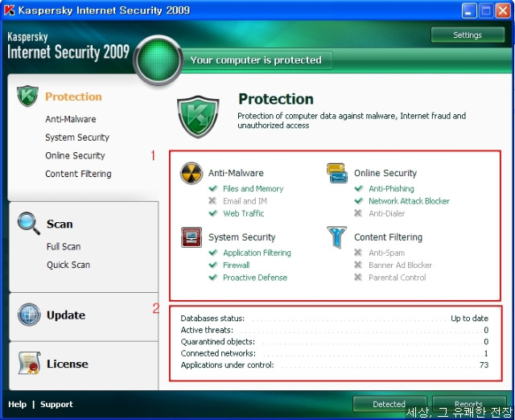This screenshot has width=515, height=420.
Task: Click the Banner Ad Blocker link
Action: (x=400, y=265)
